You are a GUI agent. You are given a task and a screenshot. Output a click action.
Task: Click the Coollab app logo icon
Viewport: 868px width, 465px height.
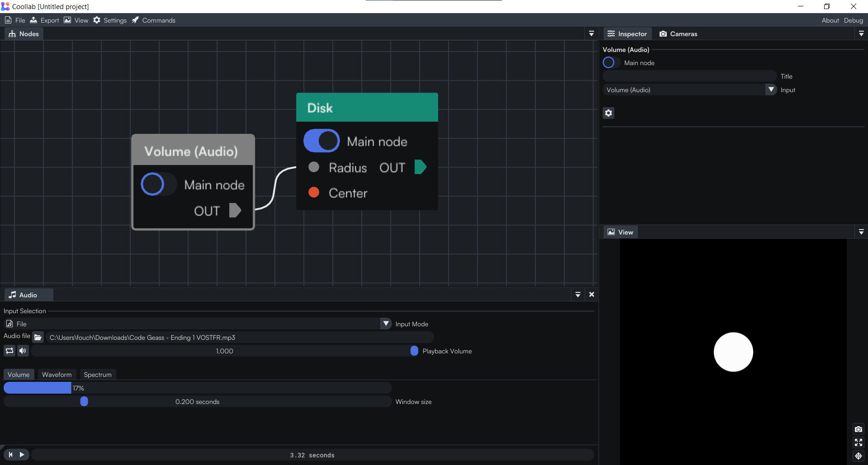pyautogui.click(x=5, y=6)
